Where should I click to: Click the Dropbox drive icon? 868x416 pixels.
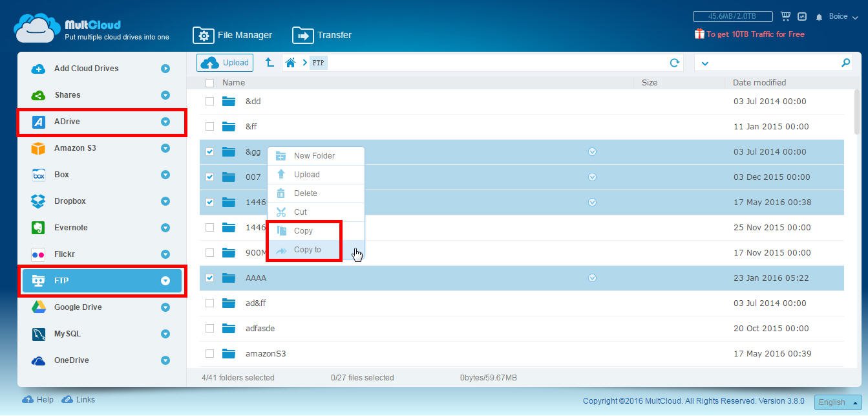(x=38, y=201)
